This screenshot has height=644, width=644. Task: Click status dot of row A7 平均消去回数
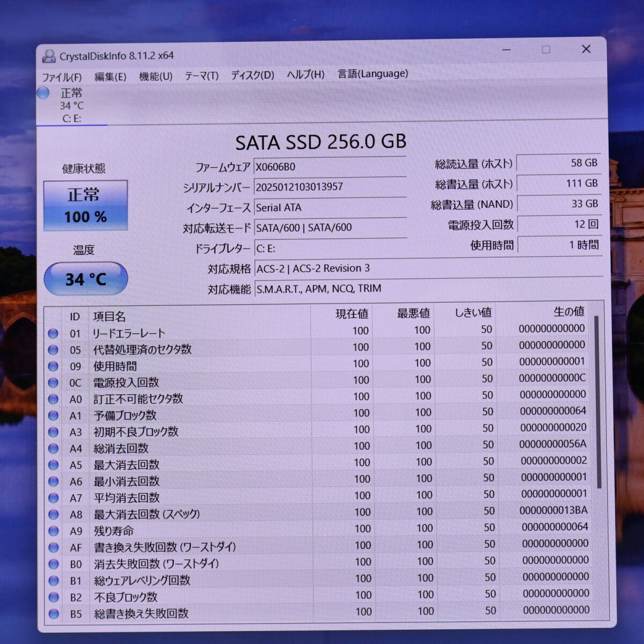point(53,498)
